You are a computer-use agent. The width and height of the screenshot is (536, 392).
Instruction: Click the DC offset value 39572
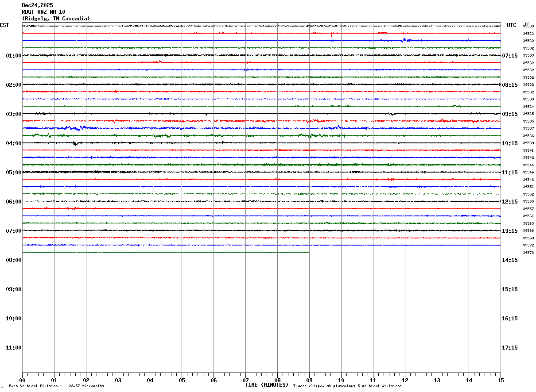coord(528,245)
